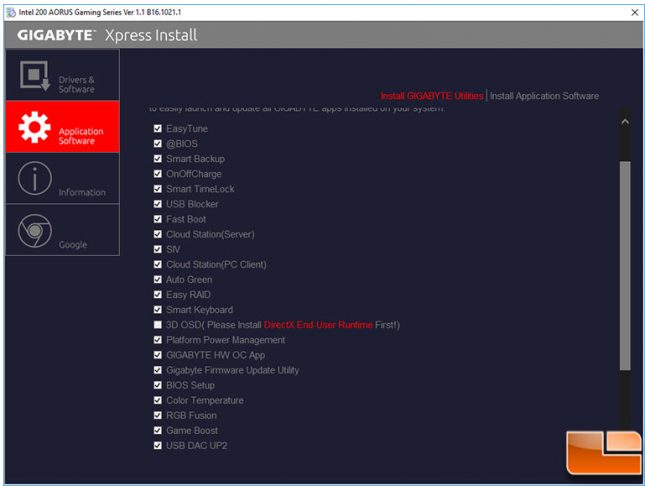Viewport: 645px width, 486px height.
Task: Select the Application Software gear icon
Action: pos(35,127)
